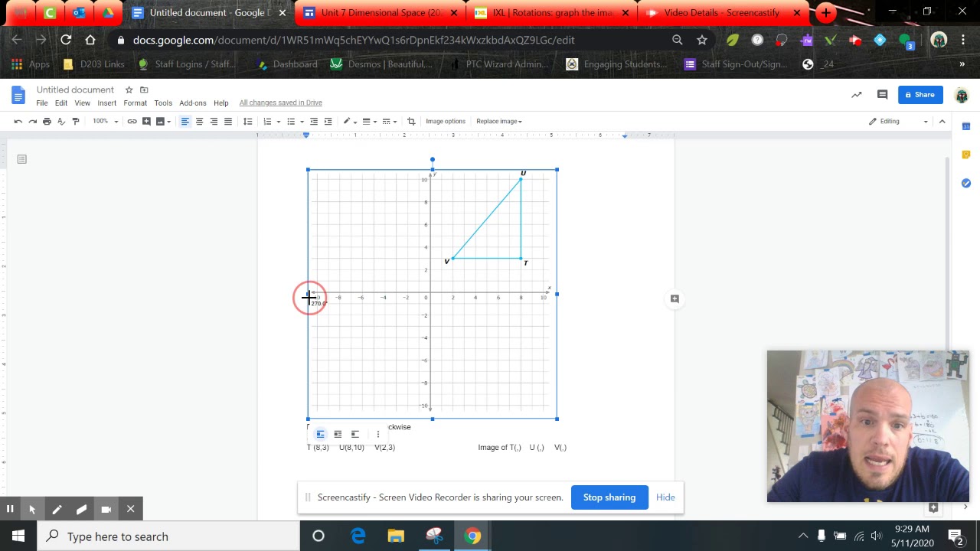This screenshot has height=551, width=980.
Task: Open Image options panel
Action: [x=446, y=121]
